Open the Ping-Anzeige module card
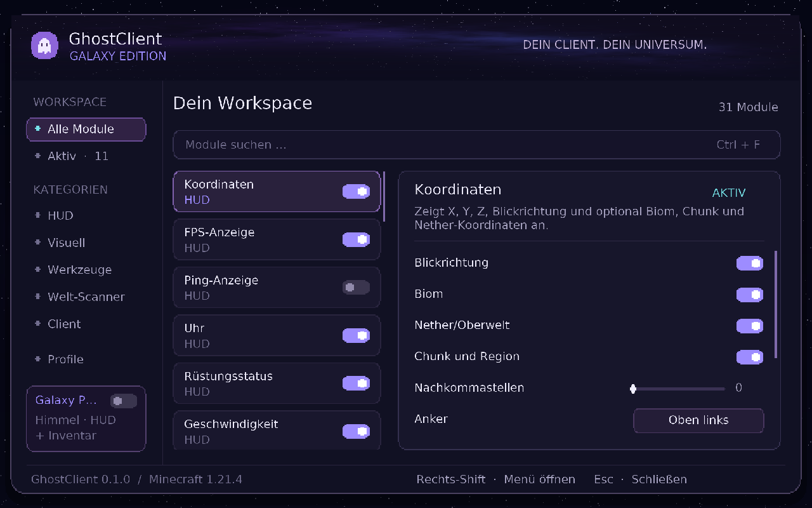 pyautogui.click(x=277, y=287)
